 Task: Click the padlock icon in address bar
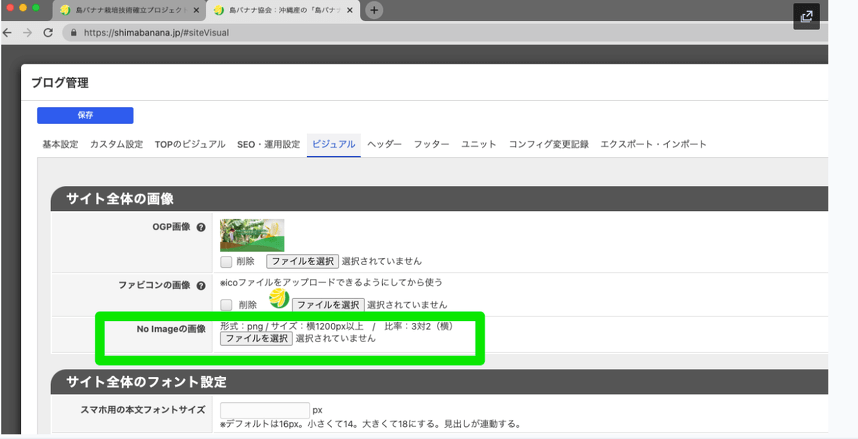pyautogui.click(x=72, y=32)
